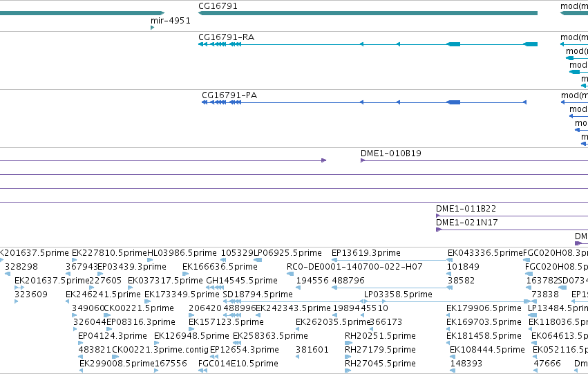
Task: Open EST EK246241.5prime
Action: (103, 294)
